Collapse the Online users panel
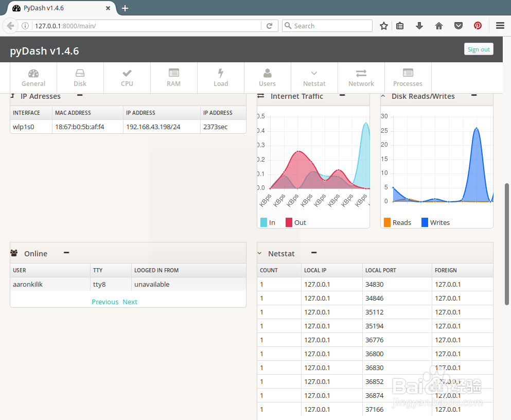 (x=66, y=253)
